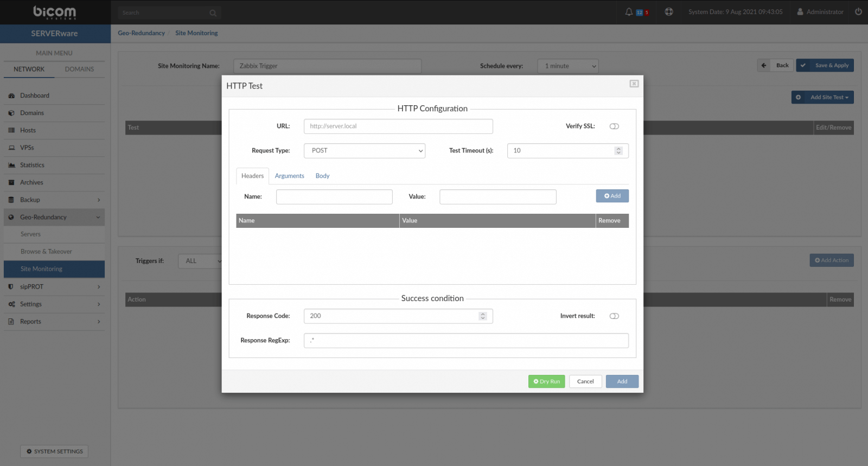Open the Request Type dropdown
The height and width of the screenshot is (466, 868).
tap(365, 151)
